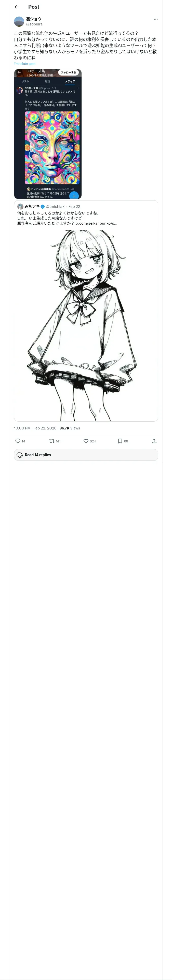
Task: Open the attached screenshot image
Action: tap(48, 134)
